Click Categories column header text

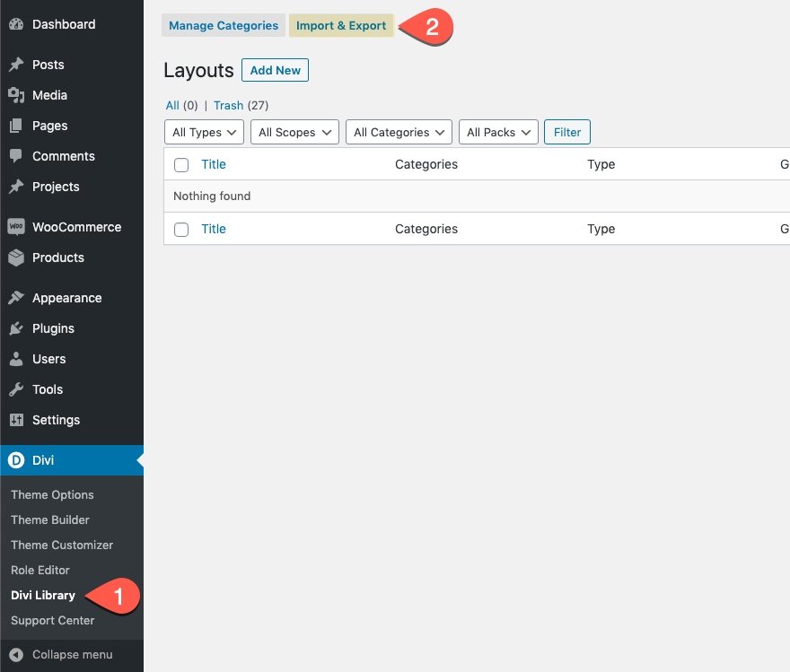tap(426, 164)
